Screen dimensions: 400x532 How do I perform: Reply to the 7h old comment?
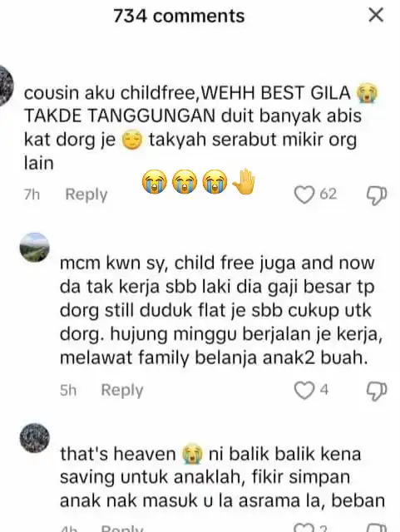click(x=86, y=195)
